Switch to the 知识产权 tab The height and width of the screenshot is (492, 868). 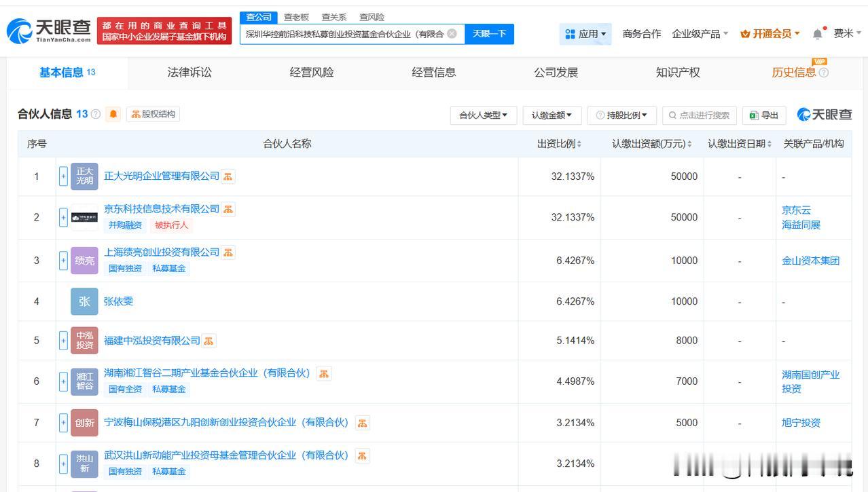(678, 73)
